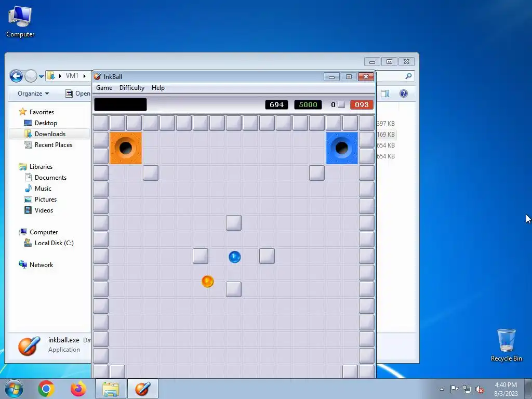
Task: Open the InkBall Help menu
Action: tap(158, 88)
